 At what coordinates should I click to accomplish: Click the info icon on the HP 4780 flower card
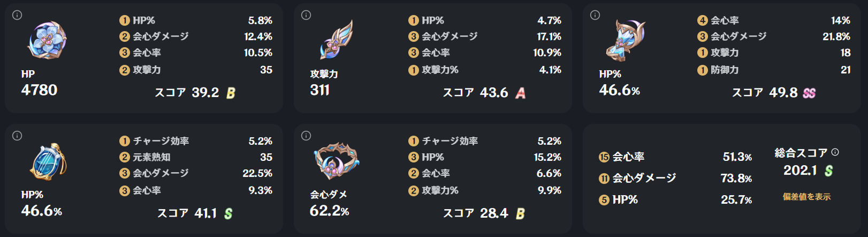point(17,15)
